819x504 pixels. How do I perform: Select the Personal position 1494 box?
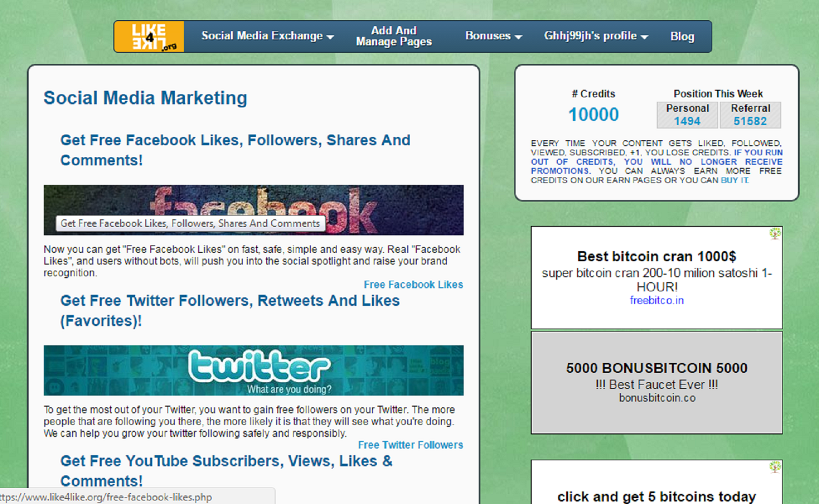(687, 115)
